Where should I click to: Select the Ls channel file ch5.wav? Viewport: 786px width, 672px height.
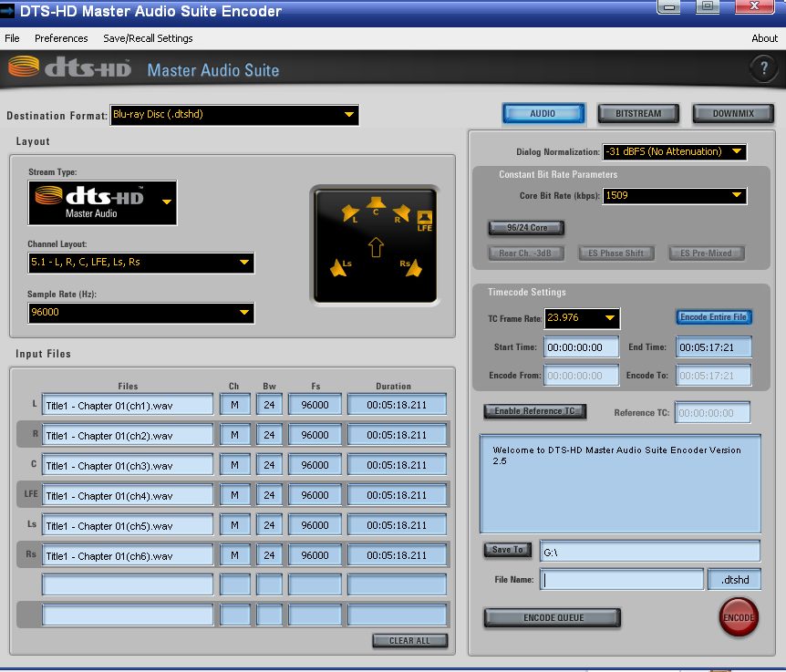pyautogui.click(x=128, y=525)
